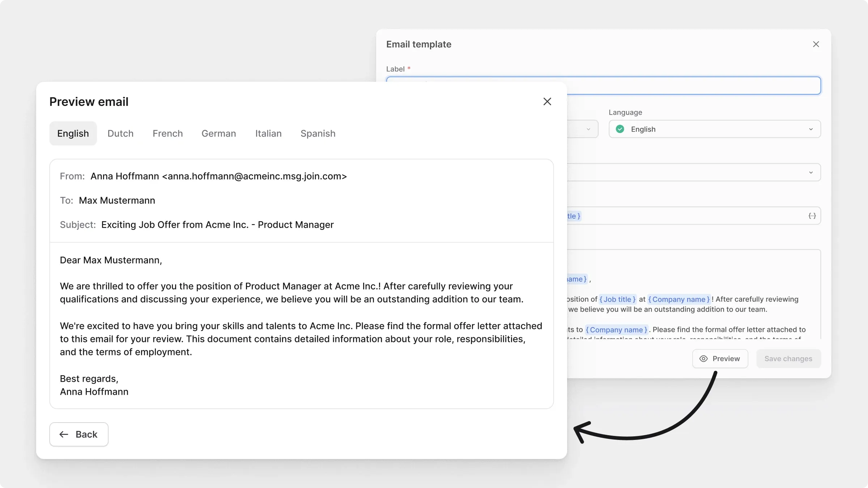Switch preview to Italian tab
The image size is (868, 488).
(268, 133)
